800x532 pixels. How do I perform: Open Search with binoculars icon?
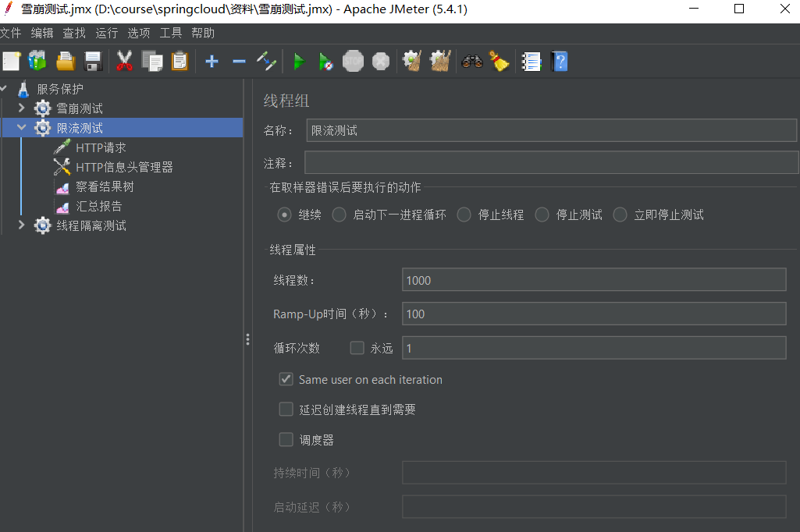[472, 62]
